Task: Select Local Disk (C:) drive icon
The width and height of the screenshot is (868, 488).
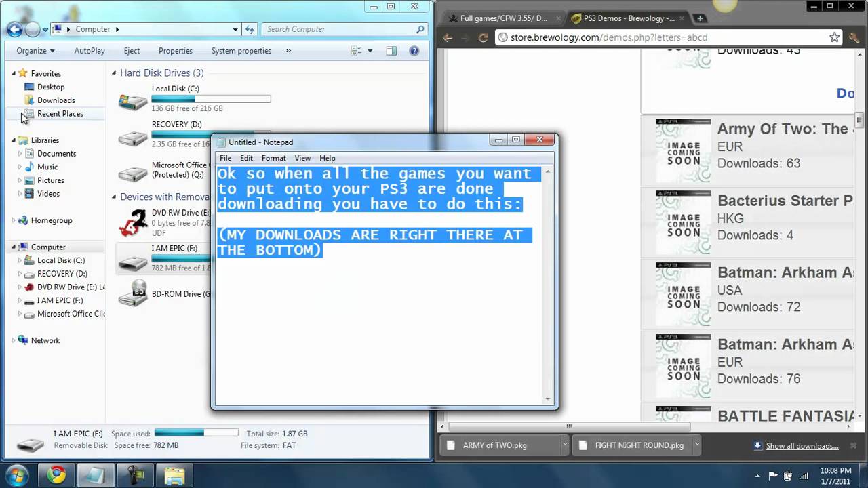Action: coord(133,100)
